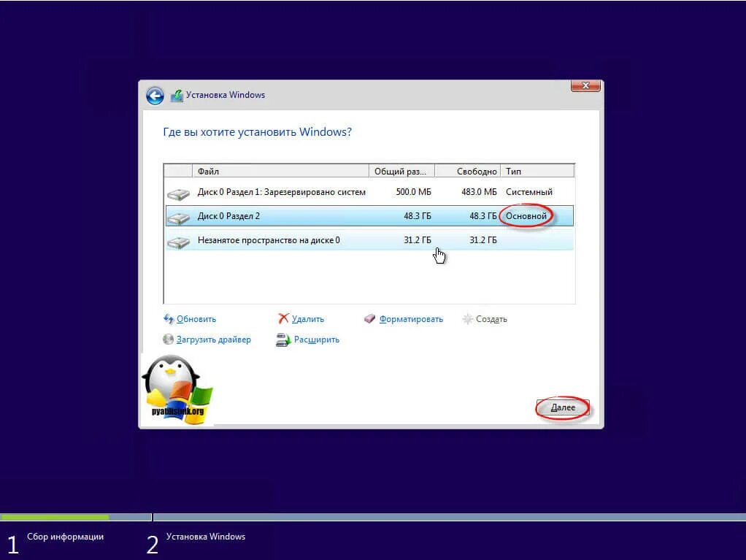This screenshot has height=560, width=746.
Task: Click free 31.2 ГБ of unallocated space
Action: 483,240
